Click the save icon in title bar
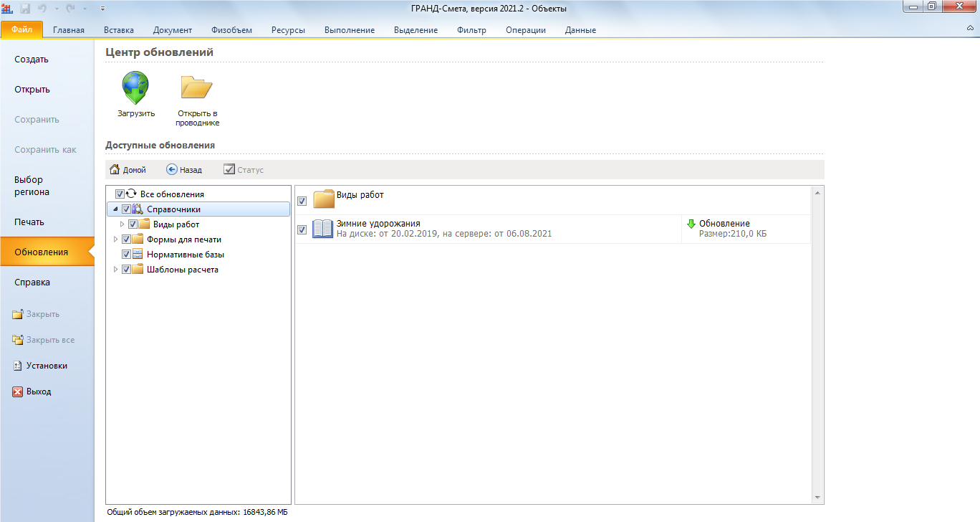This screenshot has height=522, width=980. click(x=25, y=9)
